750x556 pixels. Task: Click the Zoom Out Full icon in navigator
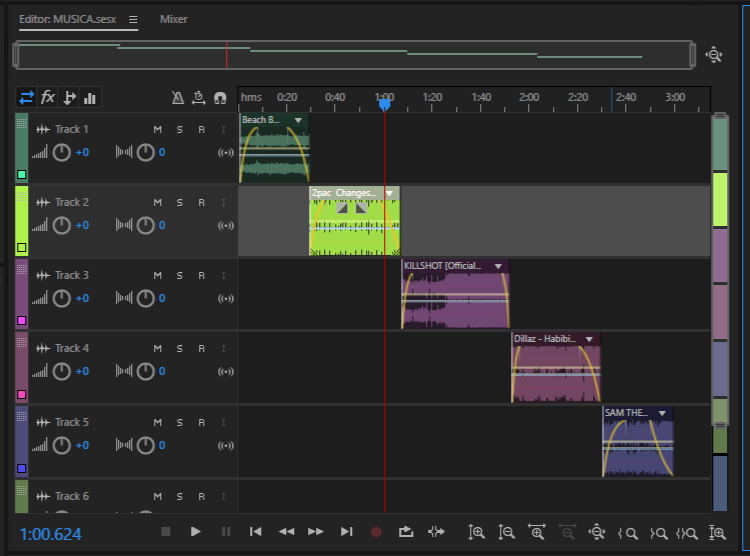(714, 55)
